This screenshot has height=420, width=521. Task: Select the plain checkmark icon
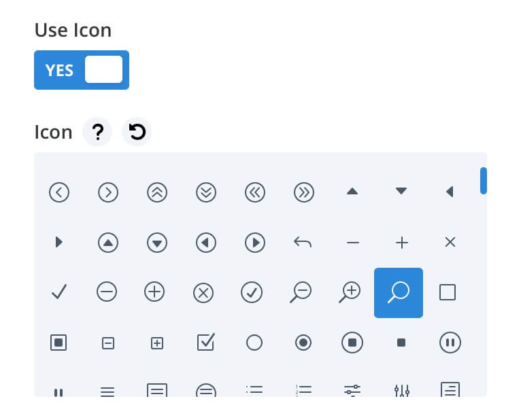(59, 292)
